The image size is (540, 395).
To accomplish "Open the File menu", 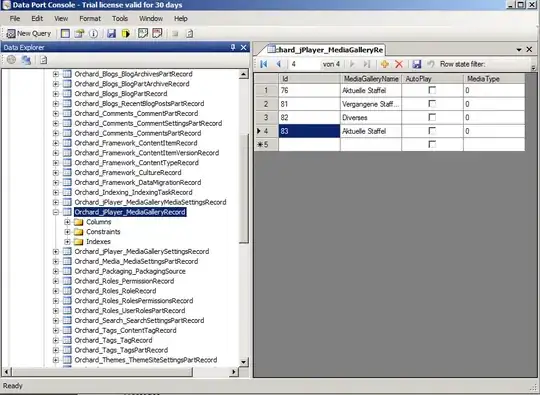I will (x=15, y=19).
